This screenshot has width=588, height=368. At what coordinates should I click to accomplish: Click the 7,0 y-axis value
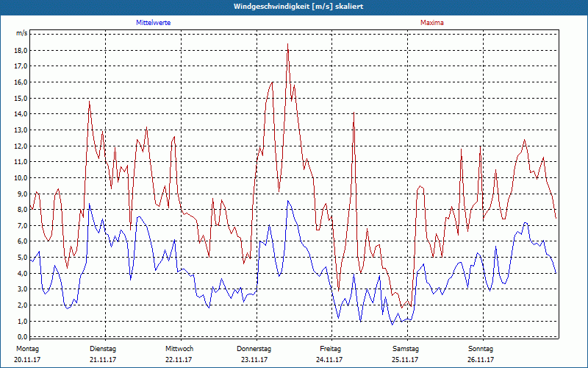22,225
